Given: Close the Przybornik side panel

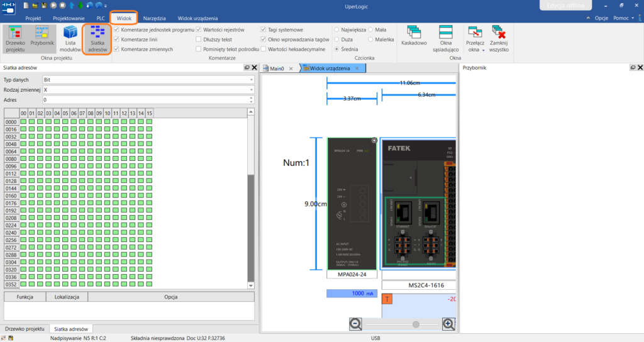Looking at the screenshot, I should pyautogui.click(x=640, y=68).
